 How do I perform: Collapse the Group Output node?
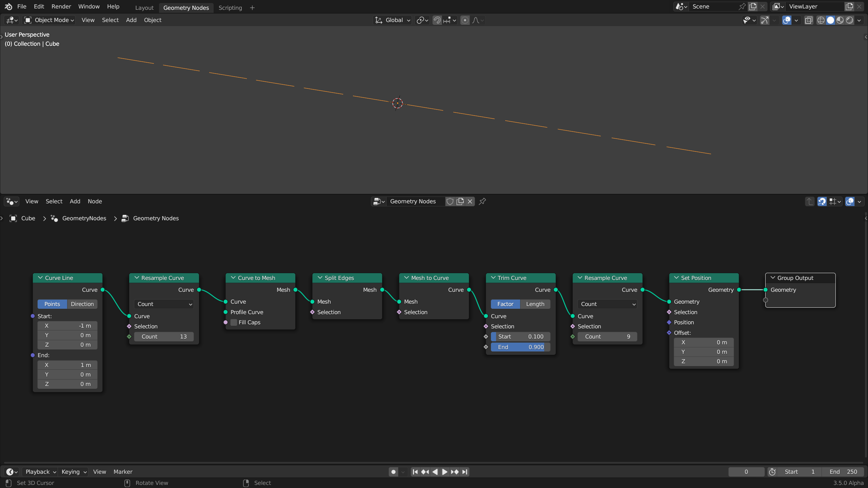[773, 278]
